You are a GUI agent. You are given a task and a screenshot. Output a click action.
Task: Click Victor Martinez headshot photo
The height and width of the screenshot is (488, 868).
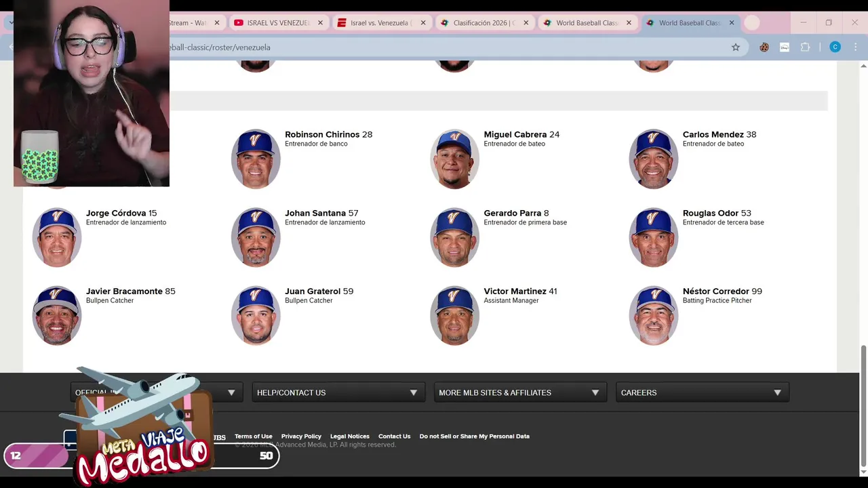pos(454,316)
